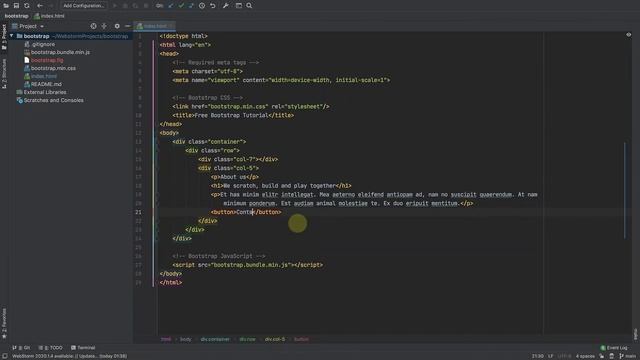This screenshot has height=360, width=640.
Task: Click the html breadcrumb in editor
Action: (166, 339)
